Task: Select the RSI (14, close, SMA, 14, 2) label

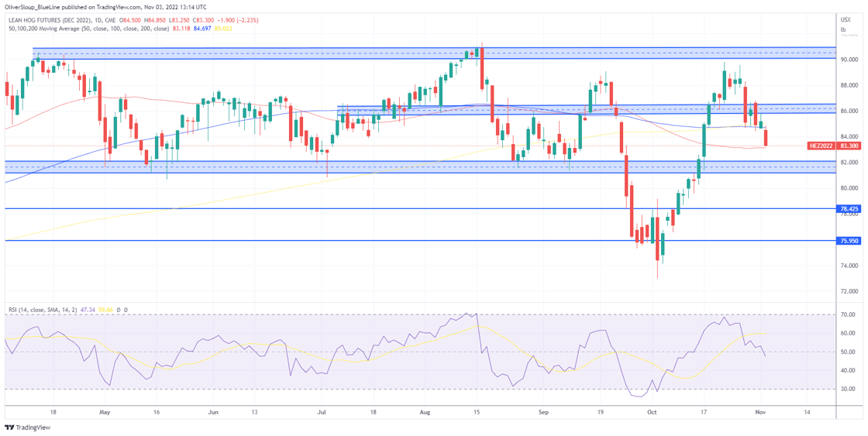Action: [x=43, y=309]
